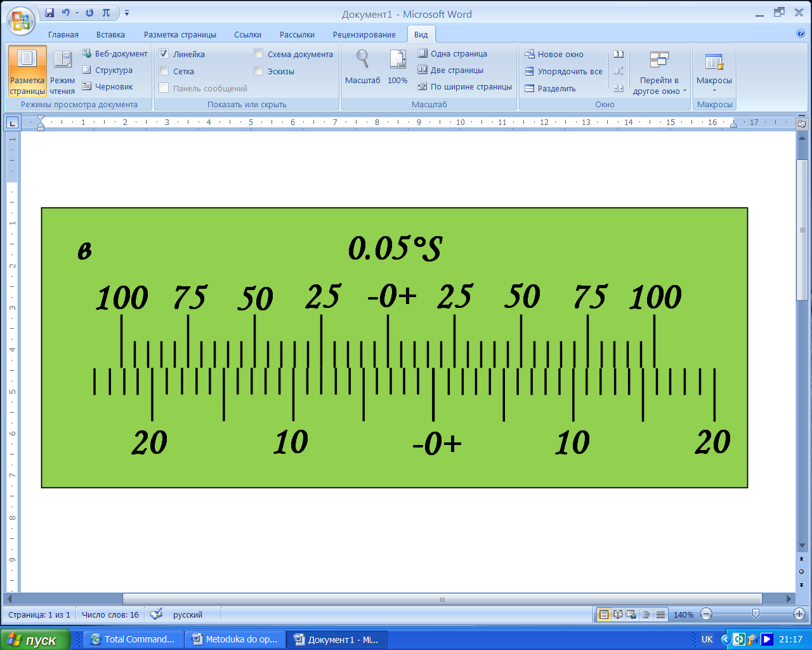The width and height of the screenshot is (812, 650).
Task: Expand hidden tray icons arrow
Action: (x=725, y=640)
